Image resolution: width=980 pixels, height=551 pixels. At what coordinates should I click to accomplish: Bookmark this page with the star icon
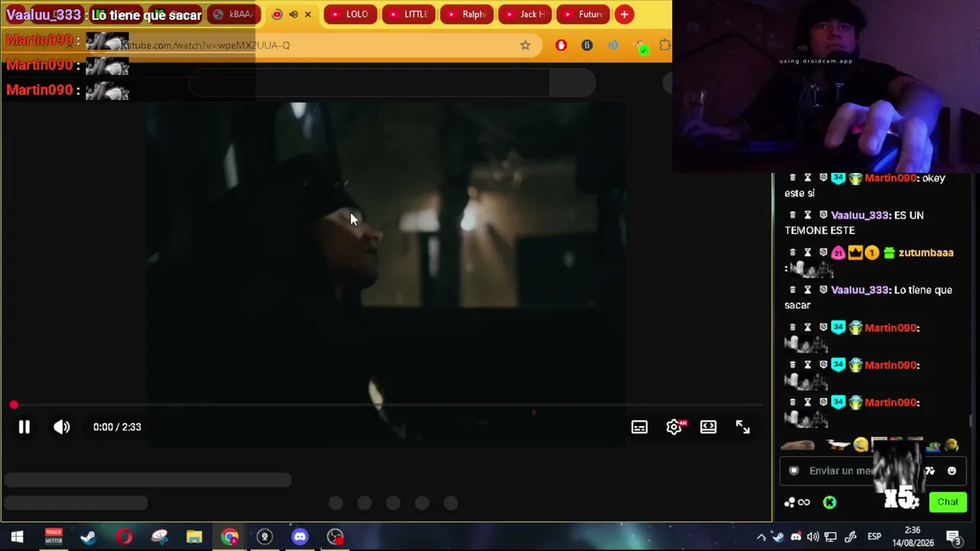tap(525, 45)
